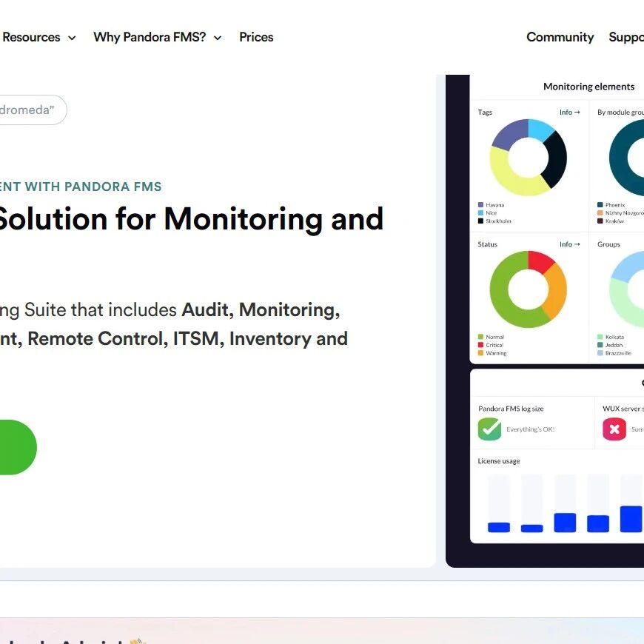The width and height of the screenshot is (644, 644).
Task: Click the Info link in Status panel
Action: (570, 244)
